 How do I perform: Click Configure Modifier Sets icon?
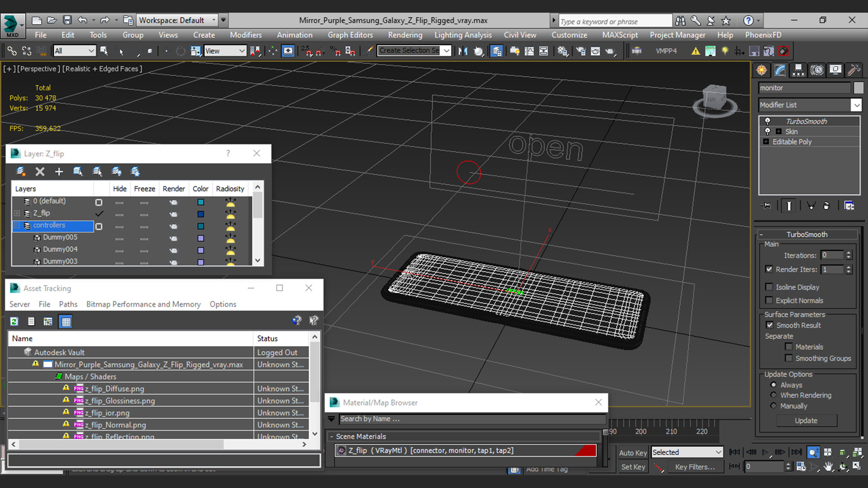coord(849,206)
